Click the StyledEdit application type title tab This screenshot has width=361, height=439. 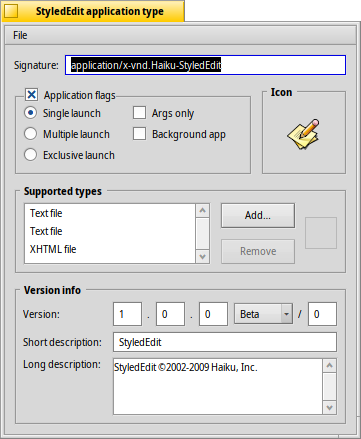(100, 11)
